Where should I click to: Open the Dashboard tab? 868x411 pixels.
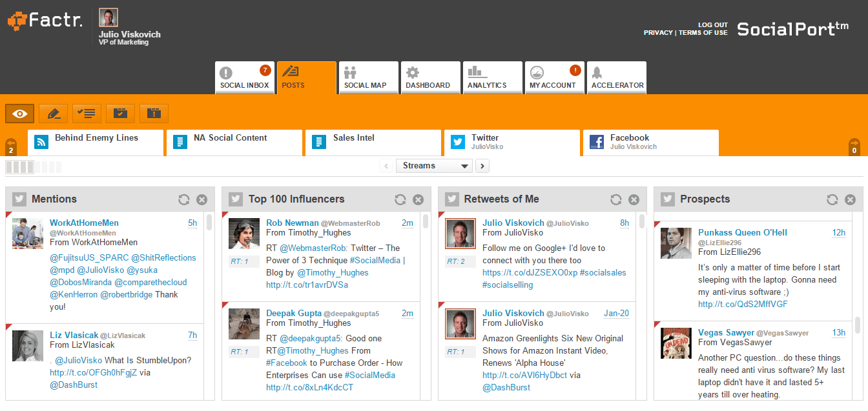[431, 77]
